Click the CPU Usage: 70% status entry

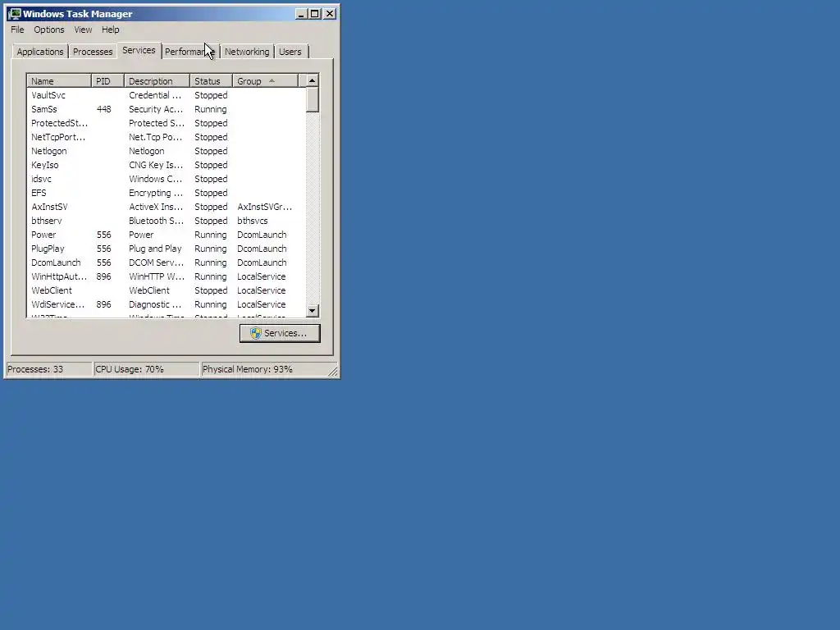point(146,369)
